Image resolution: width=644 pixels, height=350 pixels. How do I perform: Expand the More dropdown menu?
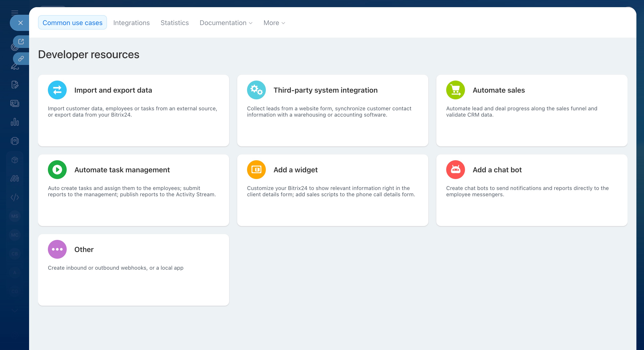274,23
